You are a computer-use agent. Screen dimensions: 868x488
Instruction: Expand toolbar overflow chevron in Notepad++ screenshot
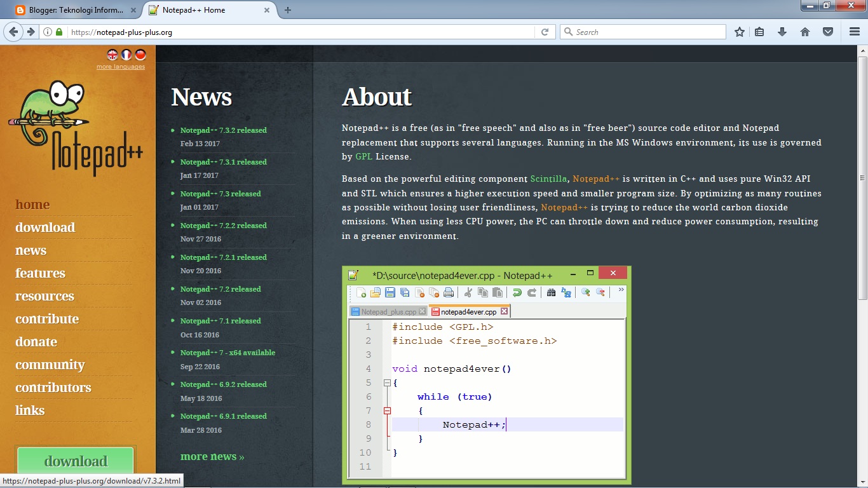621,290
